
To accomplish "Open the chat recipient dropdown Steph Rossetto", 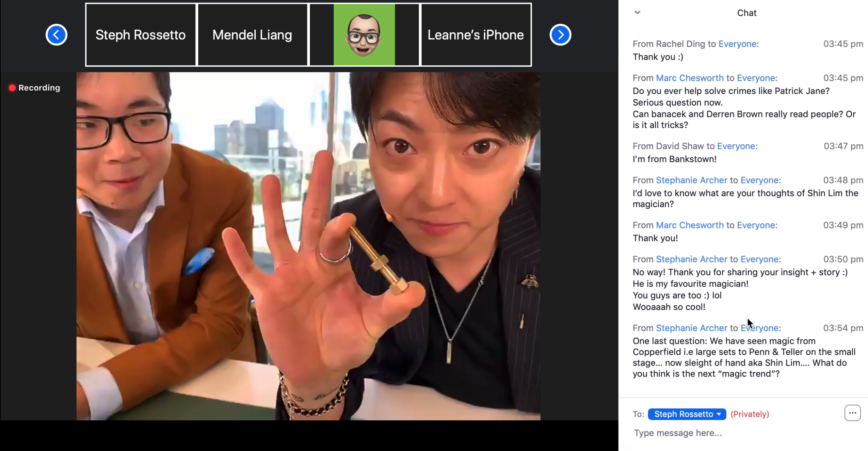I will coord(687,414).
